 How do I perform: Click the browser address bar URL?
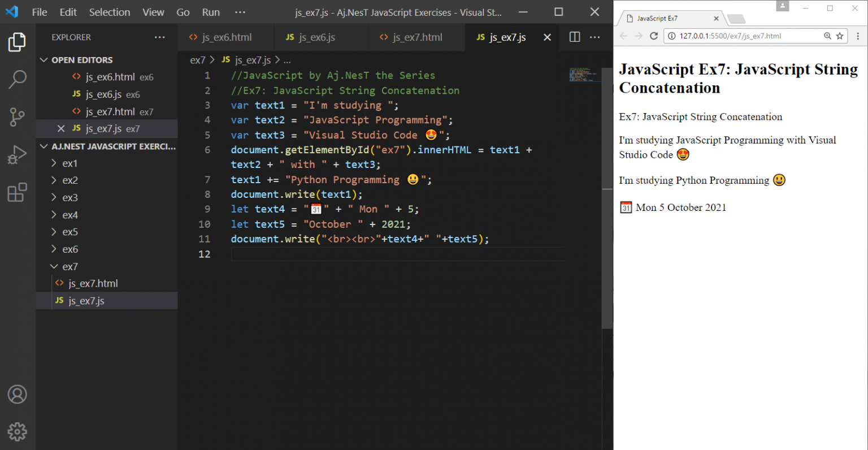(x=730, y=36)
